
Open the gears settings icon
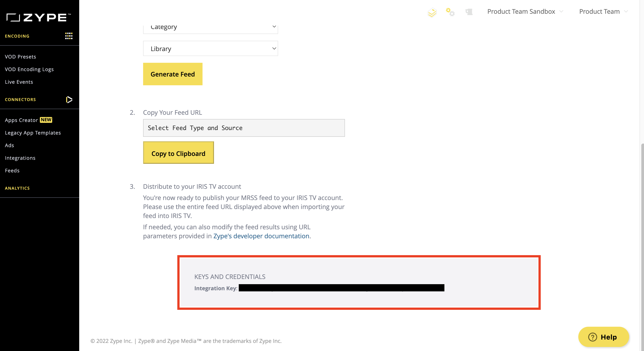tap(450, 12)
